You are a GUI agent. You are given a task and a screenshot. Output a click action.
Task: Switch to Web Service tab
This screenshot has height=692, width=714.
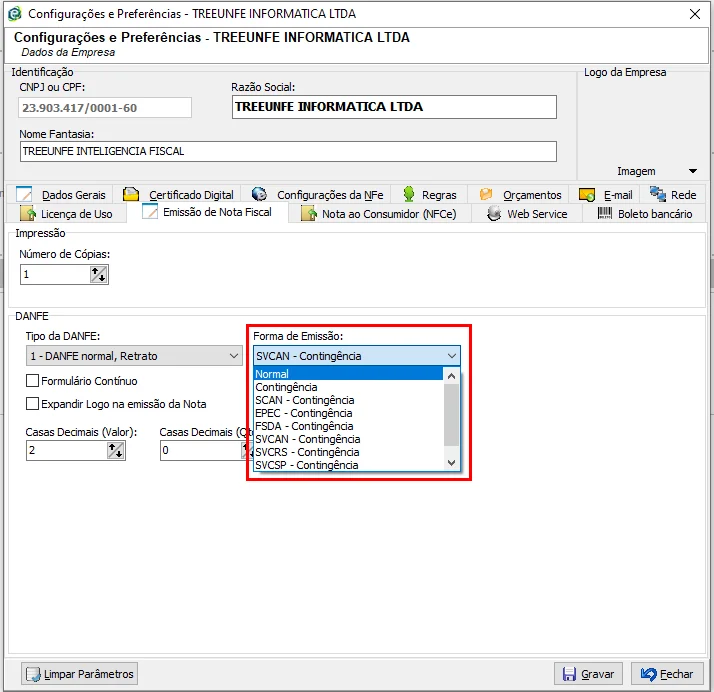click(527, 214)
